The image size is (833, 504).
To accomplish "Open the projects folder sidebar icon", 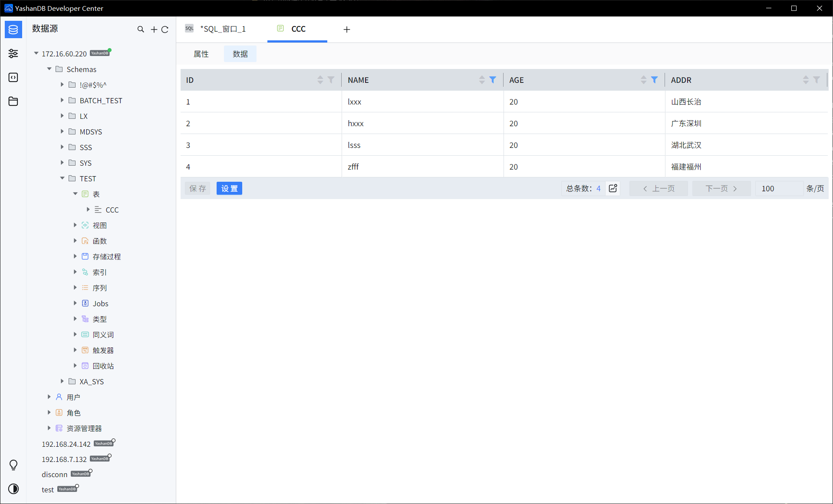I will pyautogui.click(x=13, y=101).
